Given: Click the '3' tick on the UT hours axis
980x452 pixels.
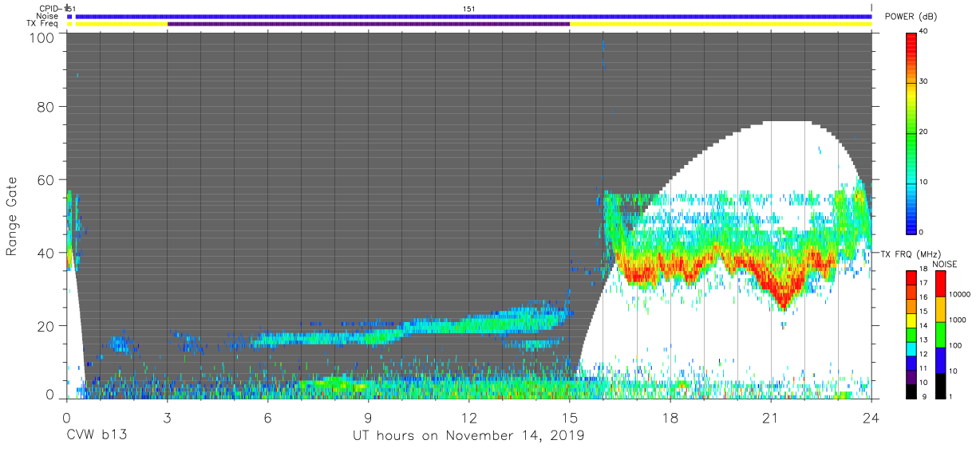Looking at the screenshot, I should tap(167, 417).
